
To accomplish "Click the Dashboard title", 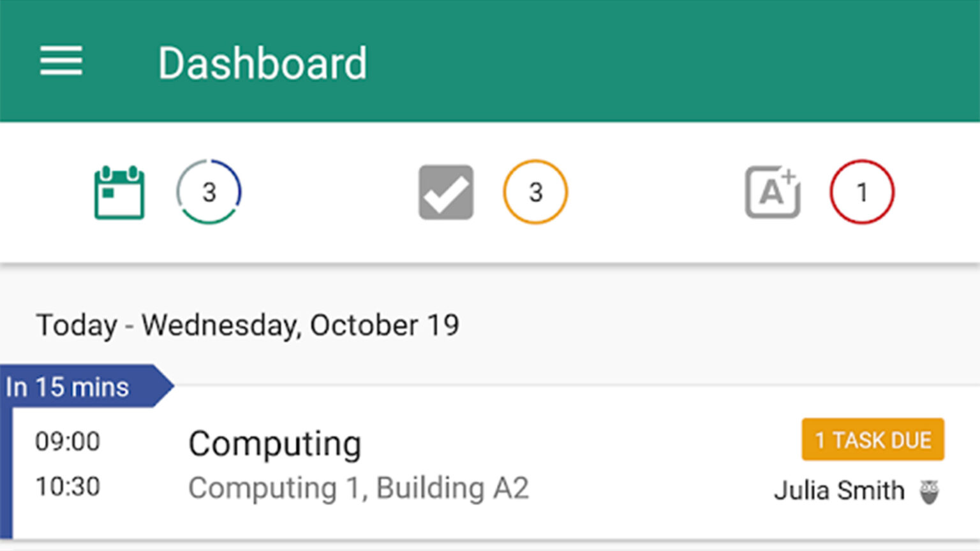I will coord(263,62).
